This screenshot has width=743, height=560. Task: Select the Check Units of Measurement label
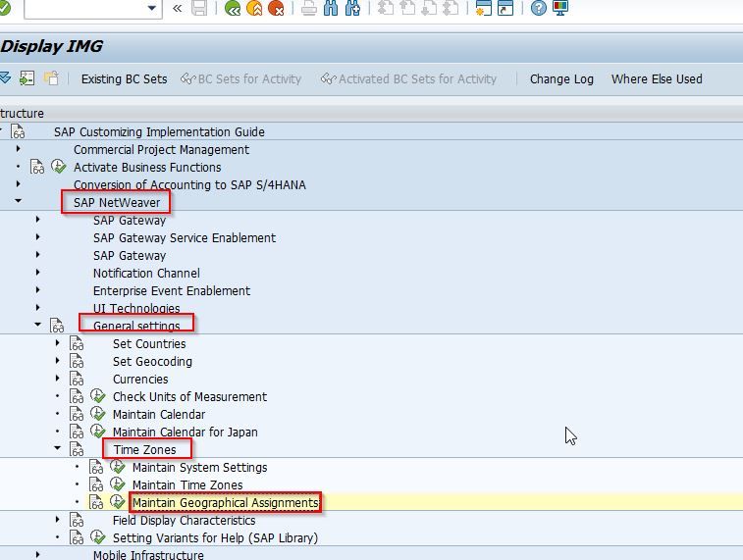[x=190, y=396]
